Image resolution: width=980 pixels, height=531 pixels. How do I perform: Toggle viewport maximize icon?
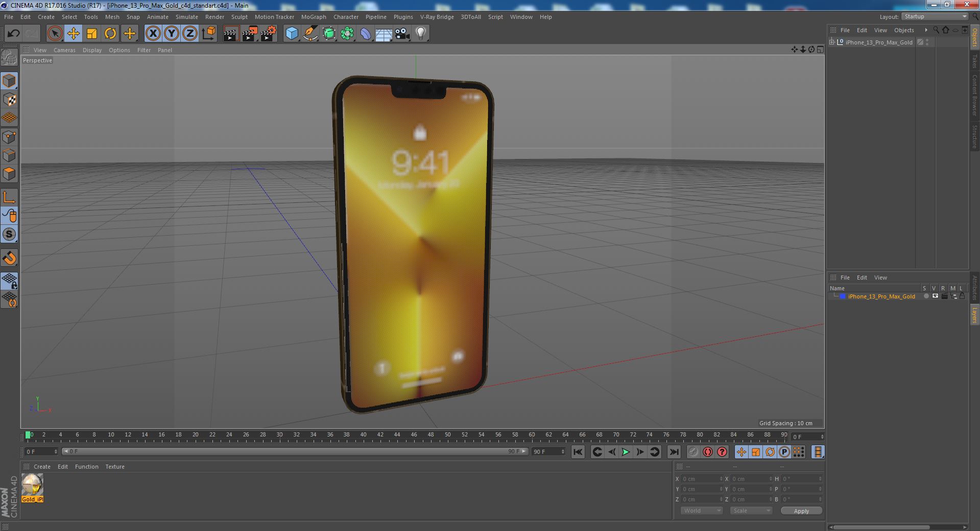820,50
